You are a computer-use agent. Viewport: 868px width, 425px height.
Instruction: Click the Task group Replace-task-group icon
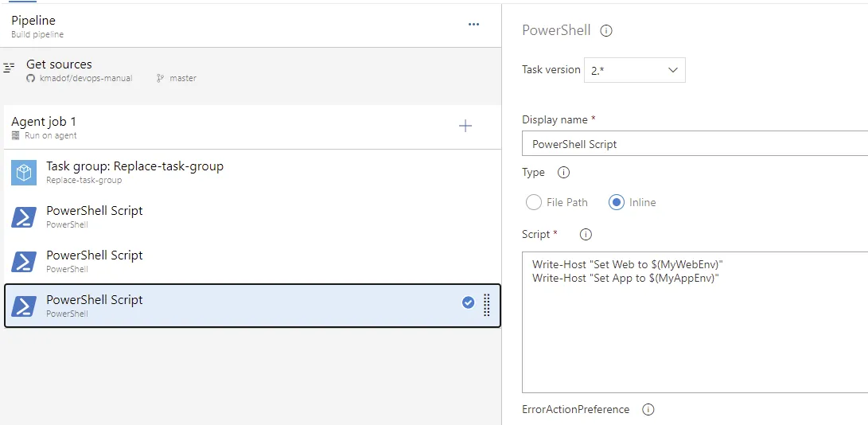click(24, 173)
